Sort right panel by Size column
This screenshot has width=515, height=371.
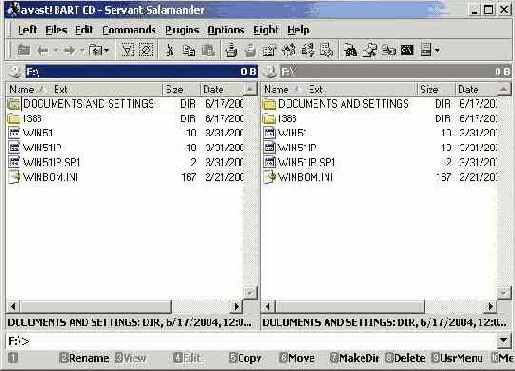click(x=436, y=89)
